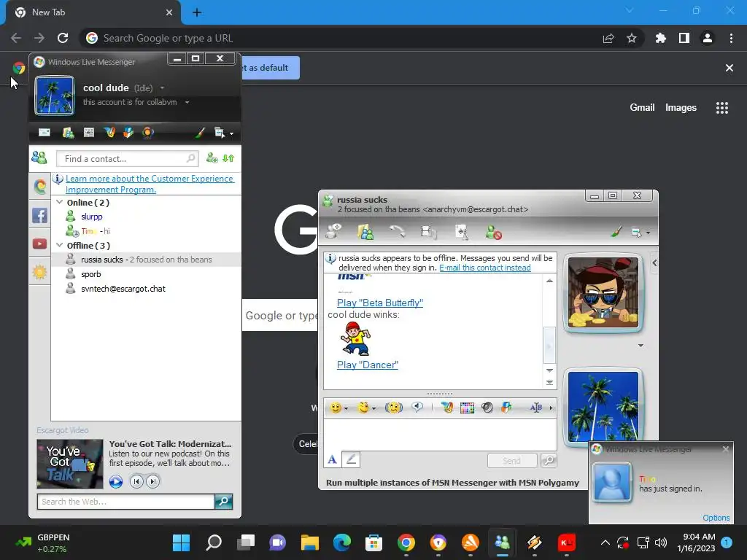Switch to handwriting mode pen button
Image resolution: width=747 pixels, height=560 pixels.
(351, 459)
